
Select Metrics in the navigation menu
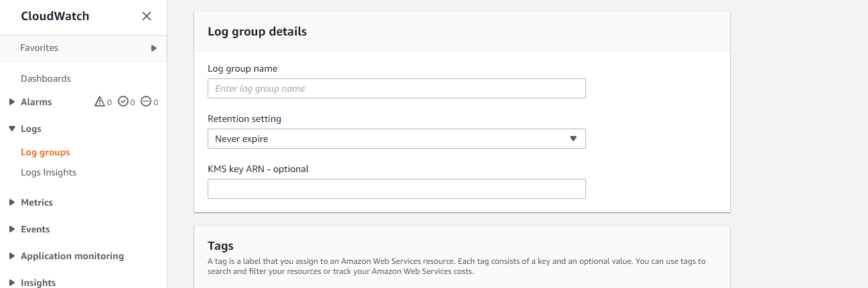(x=37, y=202)
